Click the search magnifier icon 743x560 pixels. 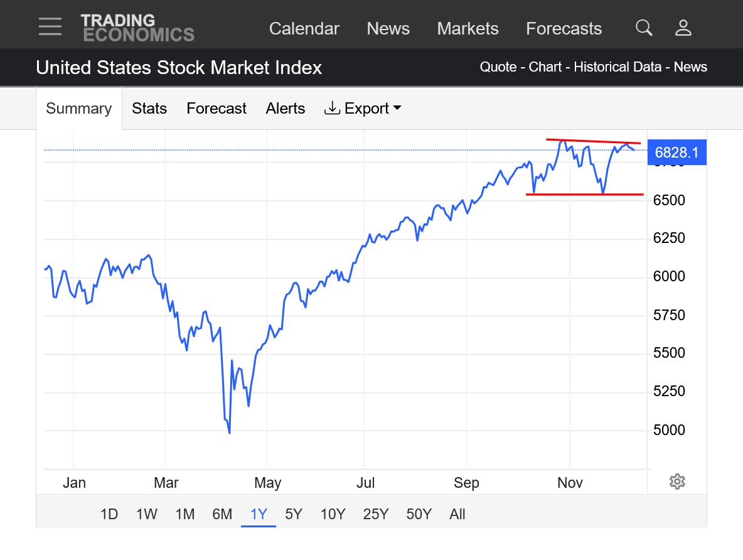point(644,28)
